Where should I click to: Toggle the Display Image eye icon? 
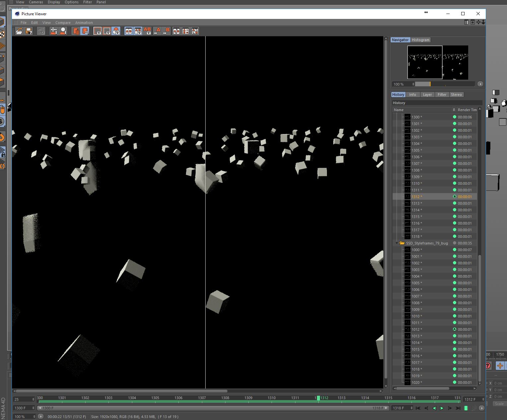[x=97, y=31]
